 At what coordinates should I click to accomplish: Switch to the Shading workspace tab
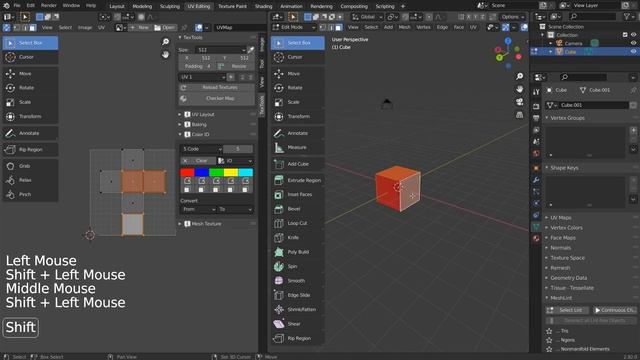264,6
